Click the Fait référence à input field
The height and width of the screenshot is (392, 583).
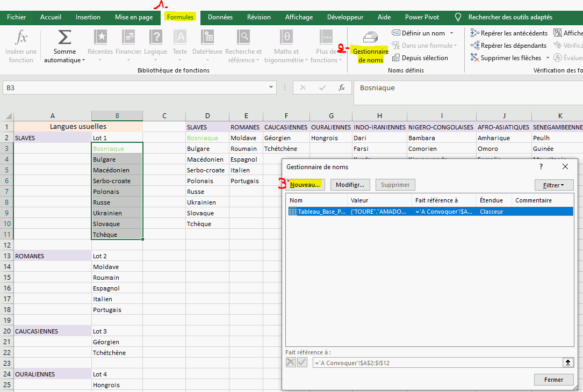click(x=436, y=362)
